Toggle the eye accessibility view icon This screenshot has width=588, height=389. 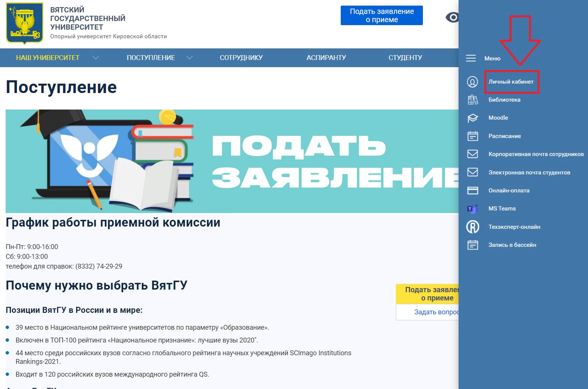tap(452, 17)
